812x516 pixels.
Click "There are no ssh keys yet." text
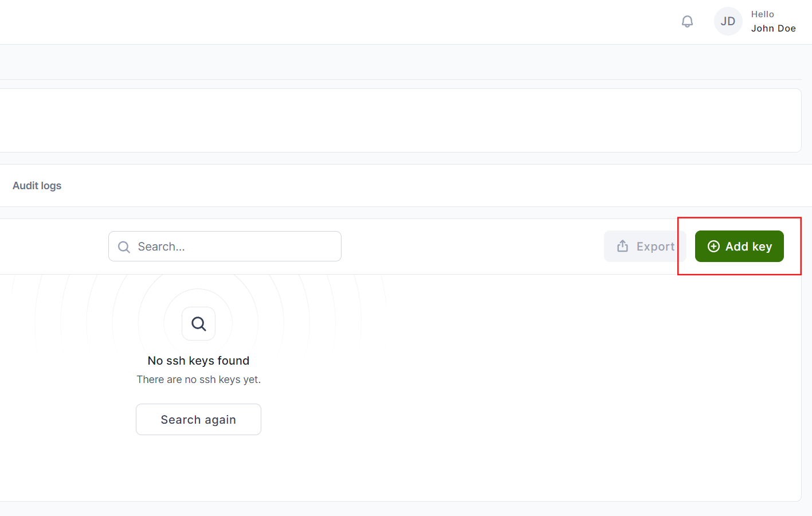[x=198, y=380]
